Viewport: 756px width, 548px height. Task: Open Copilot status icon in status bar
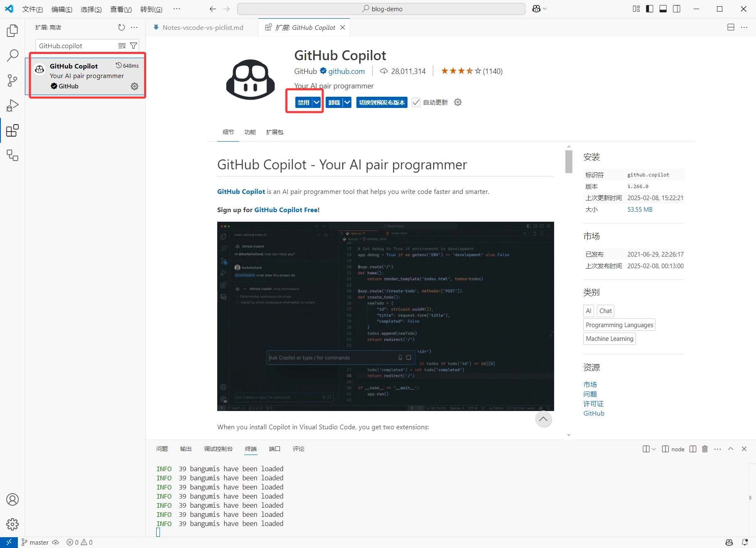(729, 543)
